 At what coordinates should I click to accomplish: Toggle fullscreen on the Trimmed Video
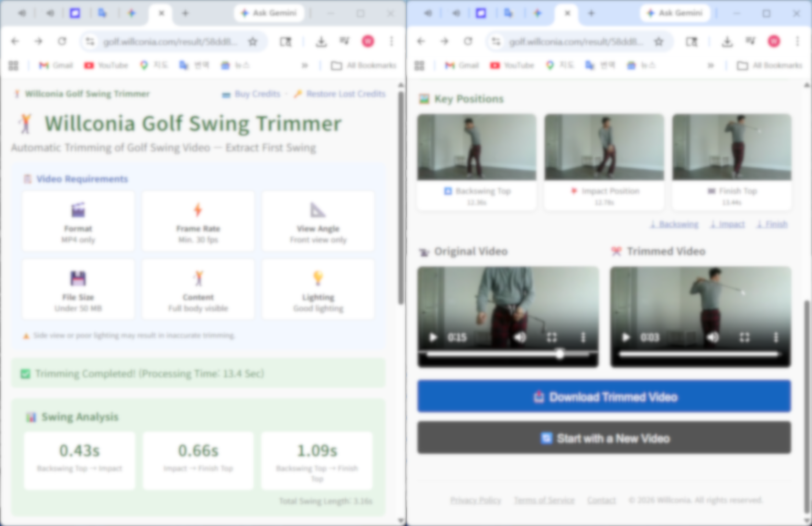pyautogui.click(x=744, y=337)
